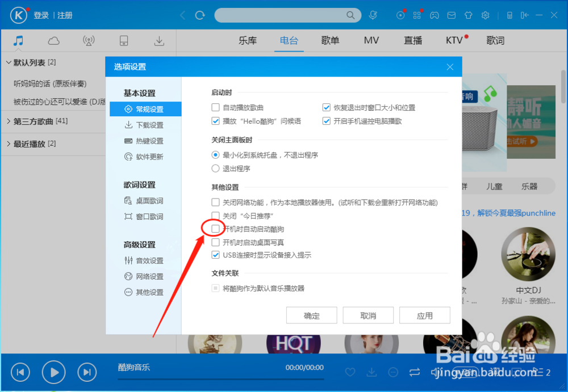Expand the 最近播放 list

click(9, 144)
